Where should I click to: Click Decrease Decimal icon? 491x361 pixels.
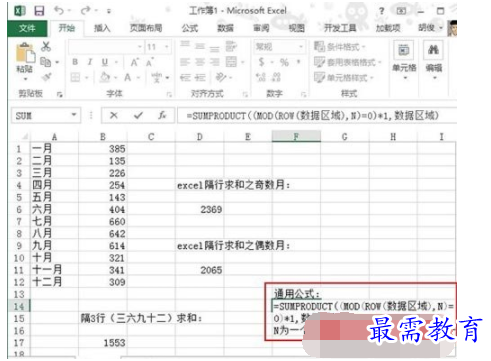click(x=276, y=78)
